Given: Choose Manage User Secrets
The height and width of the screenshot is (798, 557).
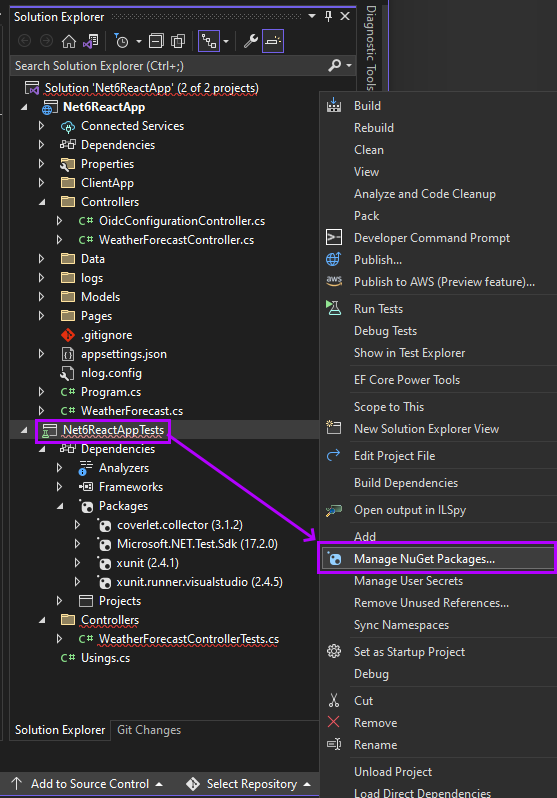Looking at the screenshot, I should point(408,581).
